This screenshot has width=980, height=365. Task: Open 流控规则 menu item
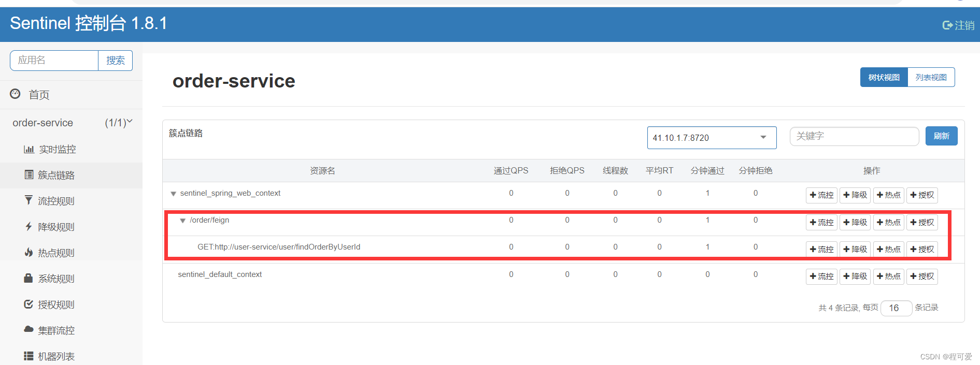(72, 201)
